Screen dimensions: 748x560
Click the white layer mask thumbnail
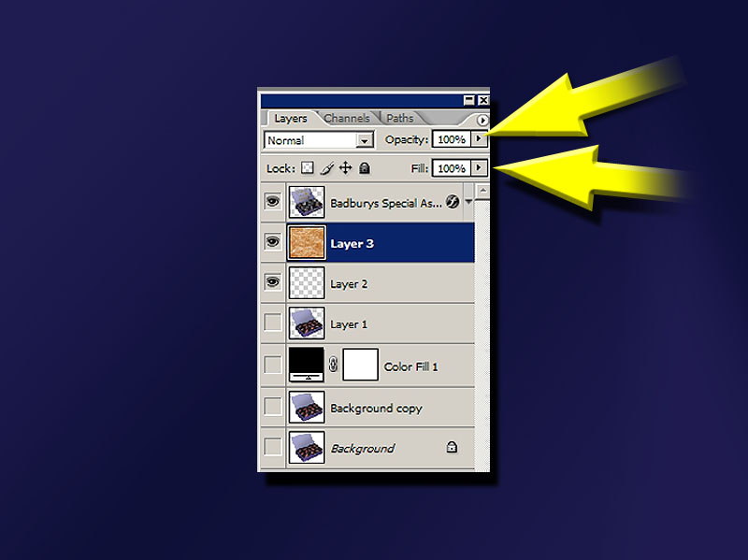(361, 365)
